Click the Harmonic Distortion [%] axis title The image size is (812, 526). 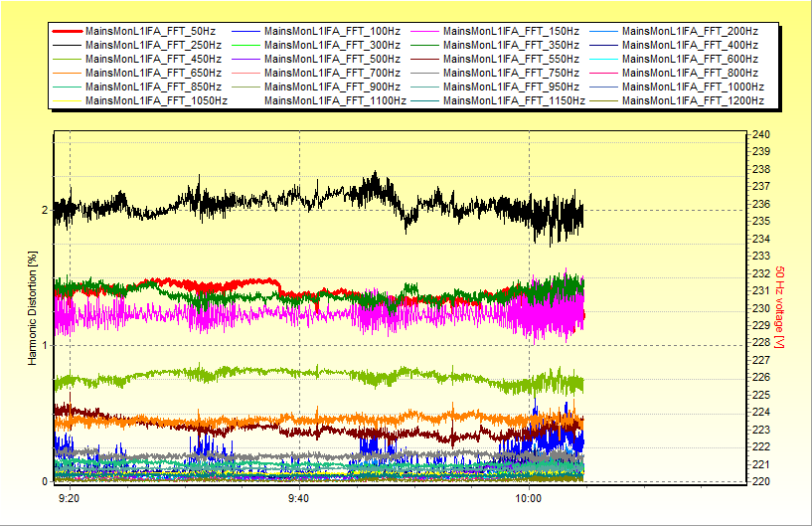tap(33, 307)
